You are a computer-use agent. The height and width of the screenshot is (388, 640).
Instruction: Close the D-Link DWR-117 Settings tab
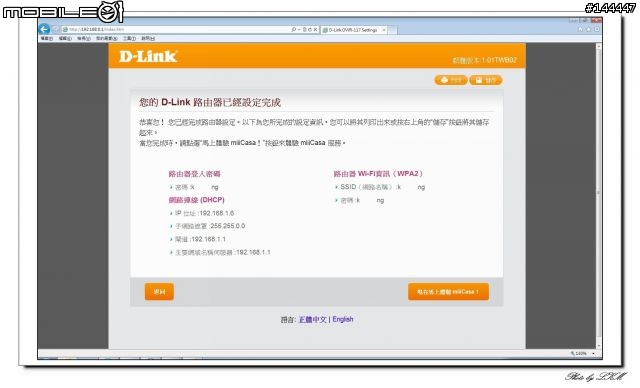(x=384, y=30)
